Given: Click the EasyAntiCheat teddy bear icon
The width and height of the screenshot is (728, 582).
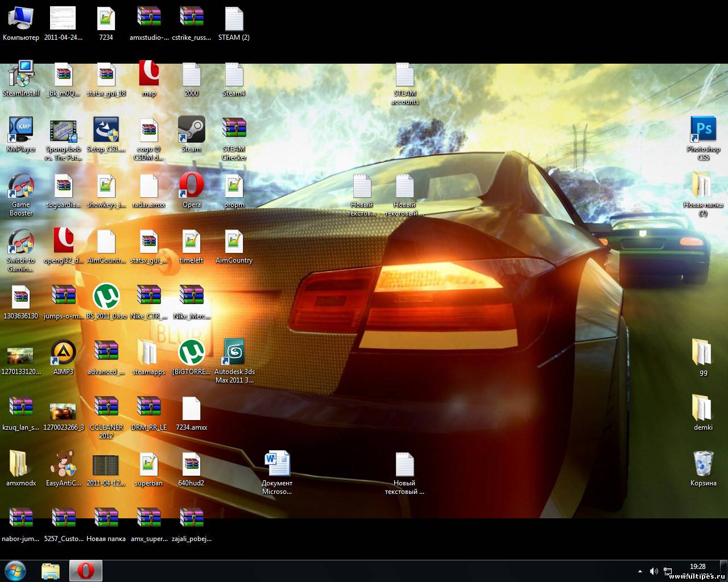Looking at the screenshot, I should point(63,464).
